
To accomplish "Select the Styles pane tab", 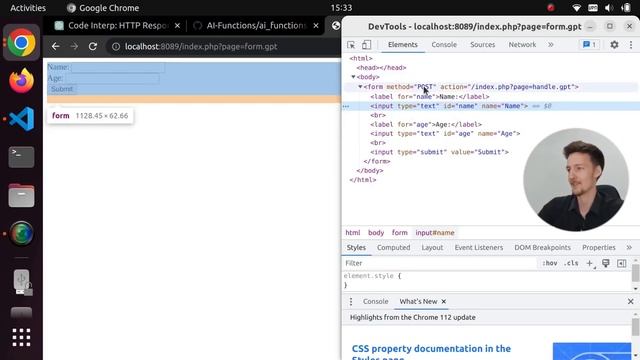I will coord(356,247).
